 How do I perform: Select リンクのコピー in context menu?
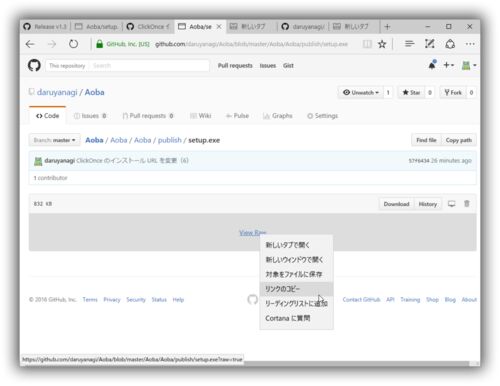[x=296, y=289]
